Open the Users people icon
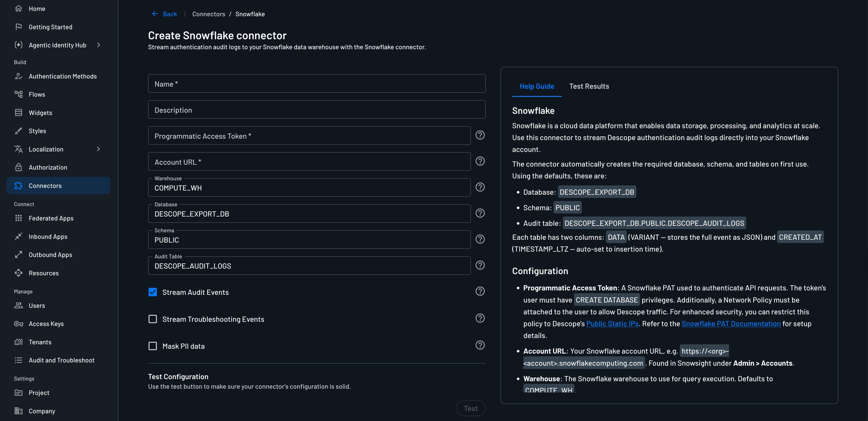Screen dimensions: 868x421 click(x=19, y=305)
